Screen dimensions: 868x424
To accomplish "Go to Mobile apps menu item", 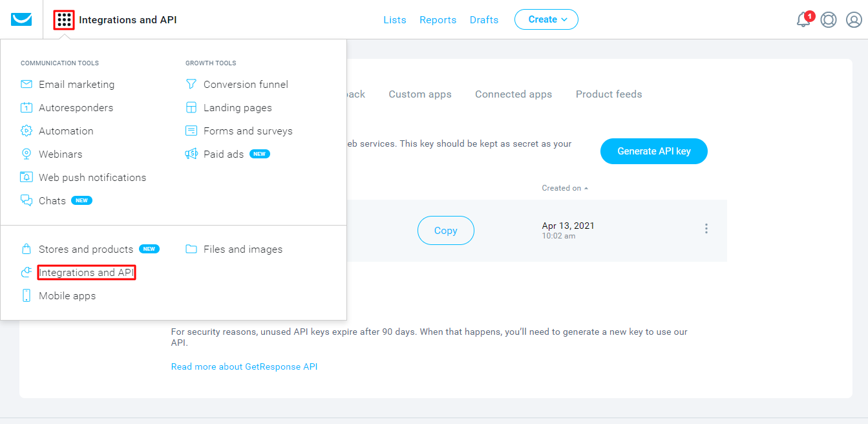I will click(67, 296).
